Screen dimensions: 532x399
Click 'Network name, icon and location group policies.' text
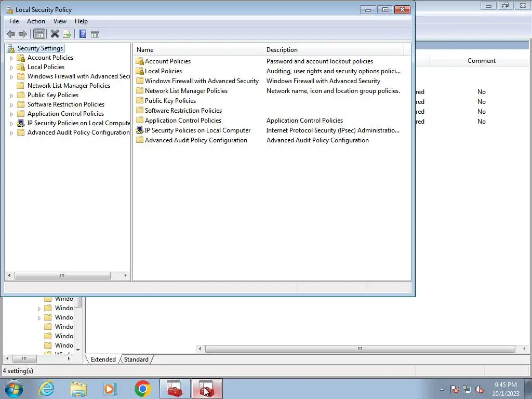[x=333, y=90]
